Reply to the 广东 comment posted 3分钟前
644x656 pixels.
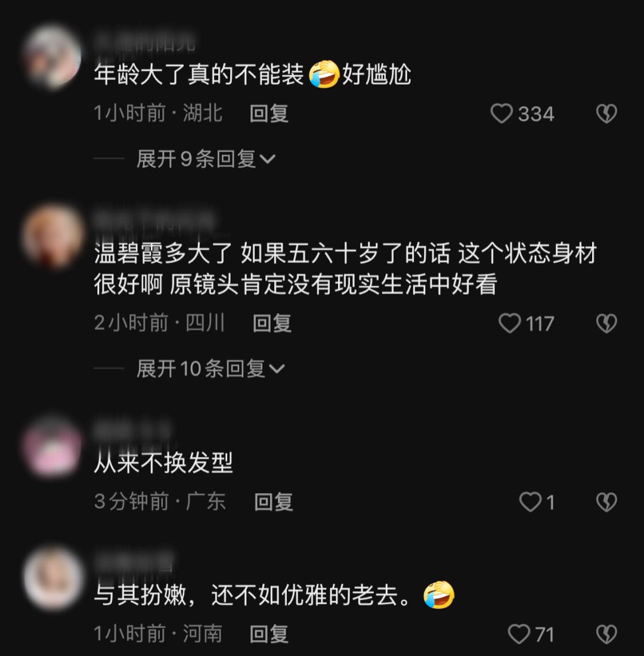[274, 502]
